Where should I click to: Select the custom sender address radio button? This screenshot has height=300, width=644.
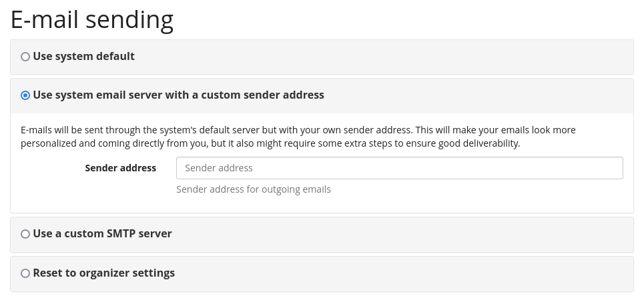coord(25,95)
